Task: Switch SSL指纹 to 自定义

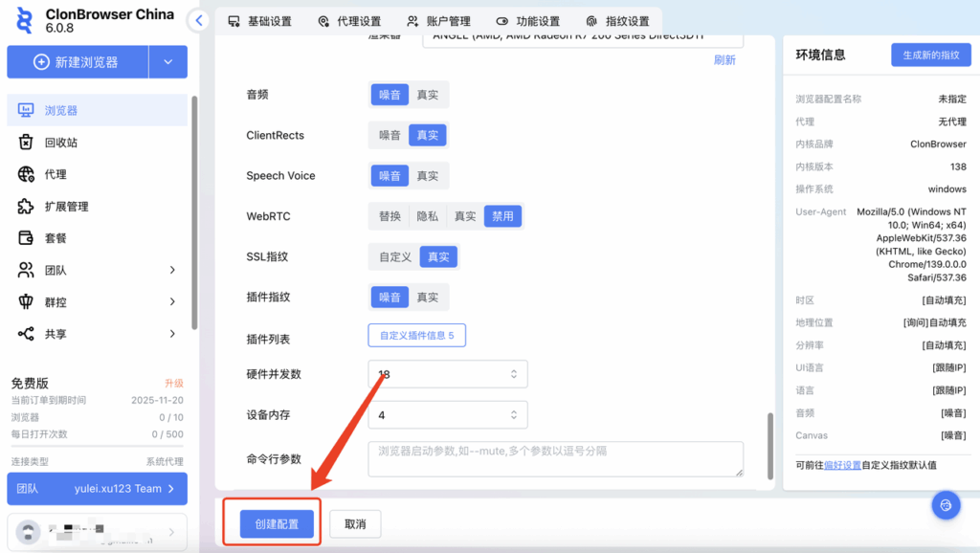Action: tap(396, 255)
